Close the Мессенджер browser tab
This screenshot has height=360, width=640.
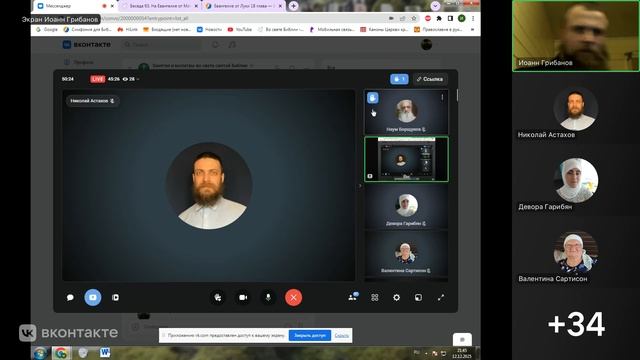(x=112, y=6)
